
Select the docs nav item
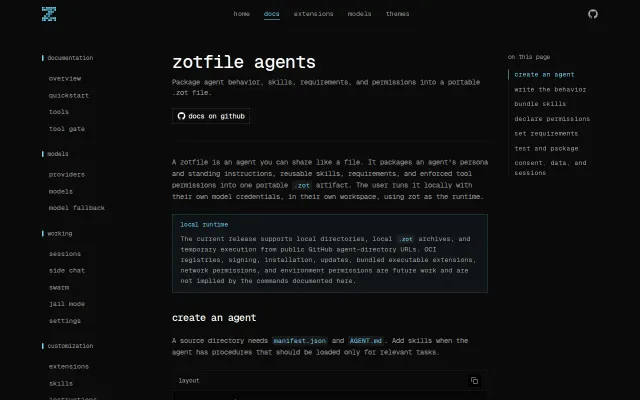pos(271,14)
